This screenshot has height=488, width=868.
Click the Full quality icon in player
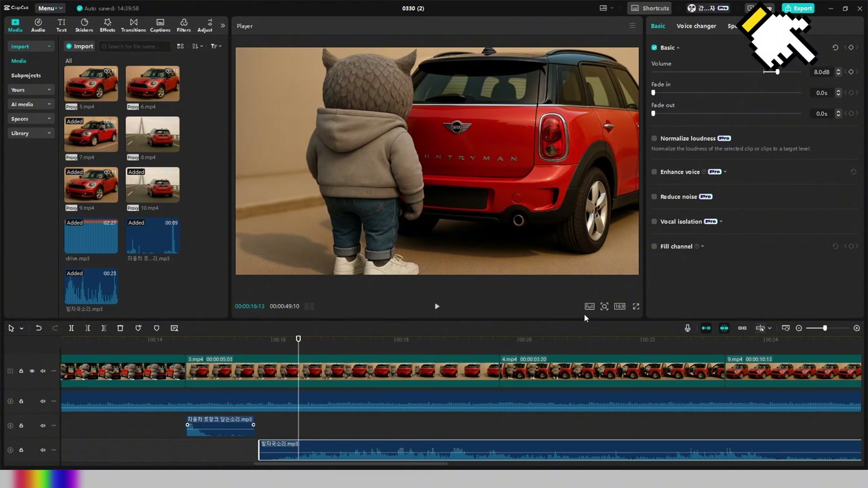click(x=590, y=307)
